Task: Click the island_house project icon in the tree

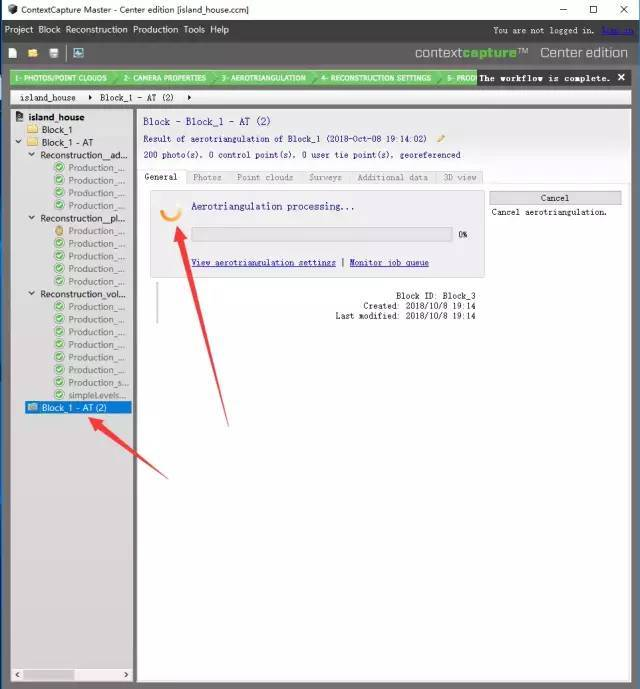Action: coord(20,116)
